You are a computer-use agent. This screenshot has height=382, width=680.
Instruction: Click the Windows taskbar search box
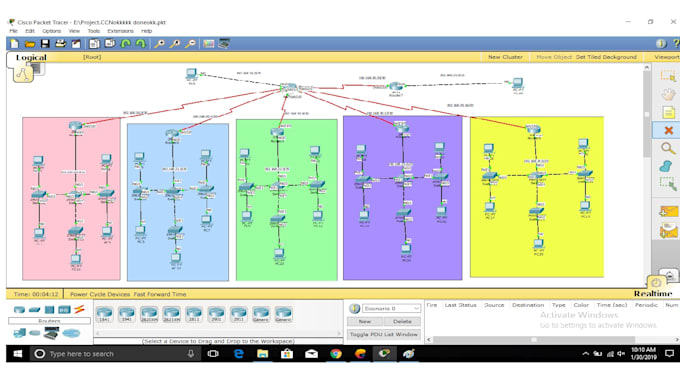[115, 354]
